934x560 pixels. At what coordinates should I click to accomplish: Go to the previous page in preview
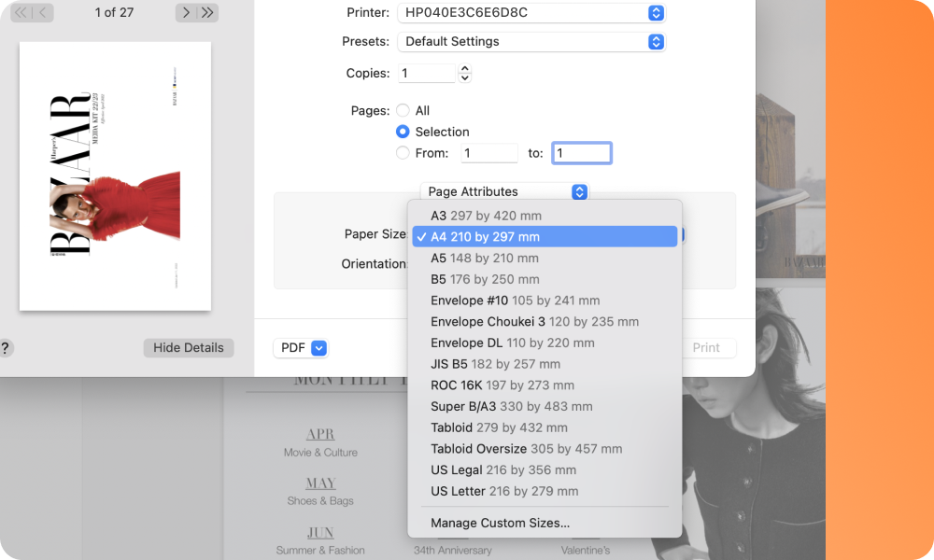[x=43, y=13]
